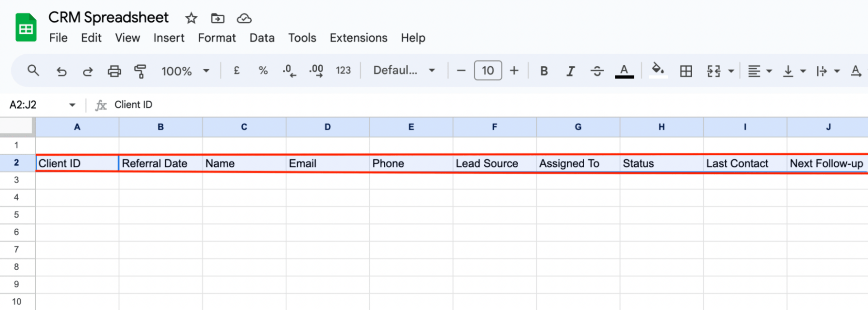Click the move to folder icon

(217, 19)
